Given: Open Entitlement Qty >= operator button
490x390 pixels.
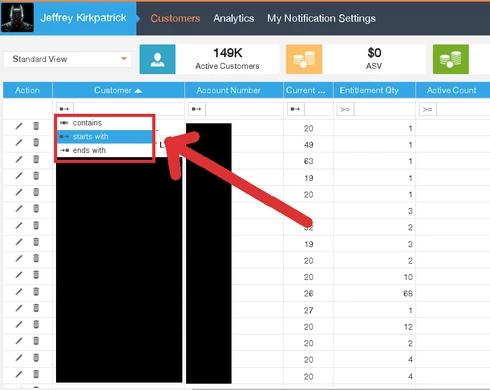Looking at the screenshot, I should click(345, 109).
